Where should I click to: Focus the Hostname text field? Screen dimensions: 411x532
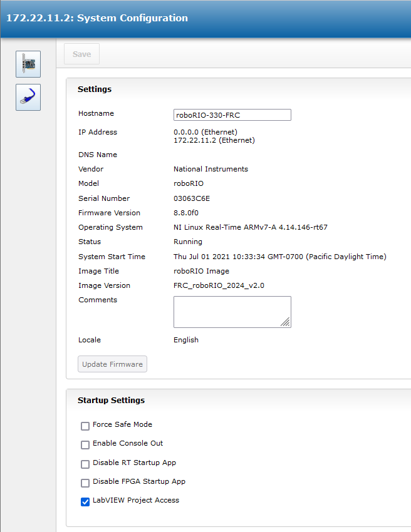tap(232, 115)
